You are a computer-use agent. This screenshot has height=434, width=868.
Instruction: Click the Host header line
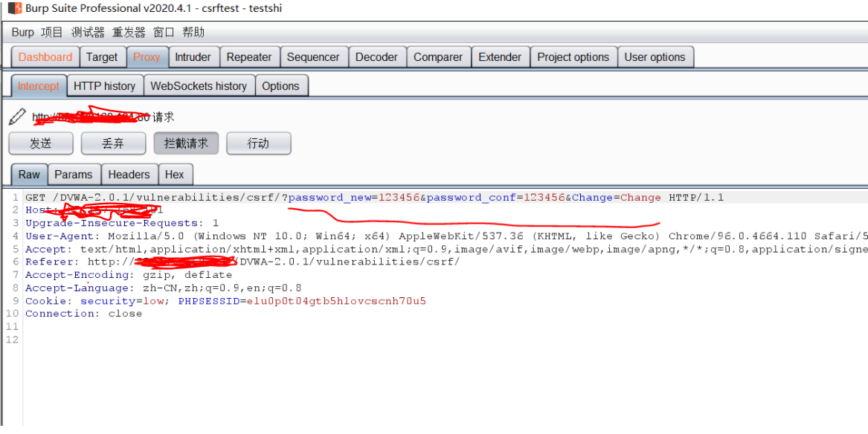[x=94, y=210]
